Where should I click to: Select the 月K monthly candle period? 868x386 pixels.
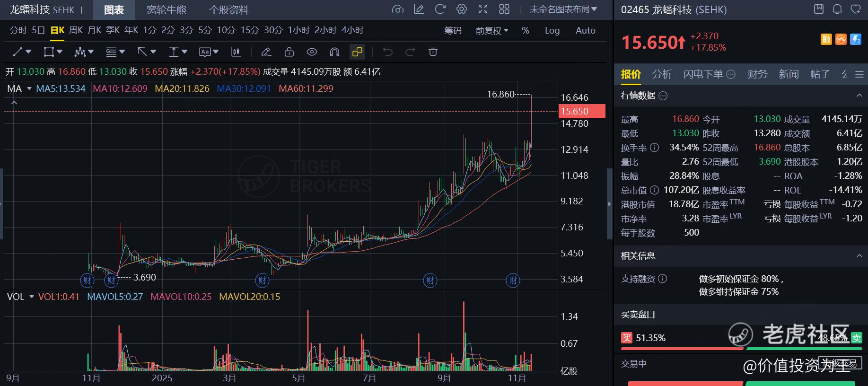95,30
